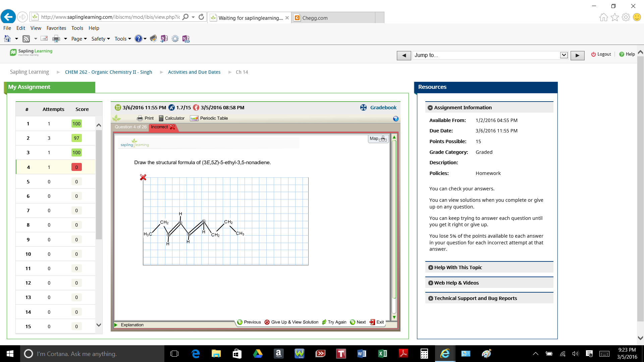Open the question Map button
This screenshot has height=362, width=644.
point(378,139)
